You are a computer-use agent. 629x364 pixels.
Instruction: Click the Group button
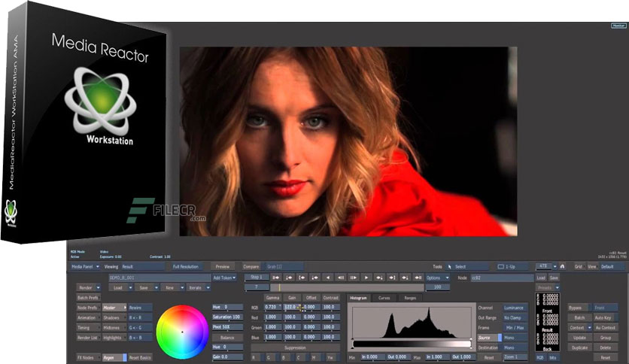[606, 338]
